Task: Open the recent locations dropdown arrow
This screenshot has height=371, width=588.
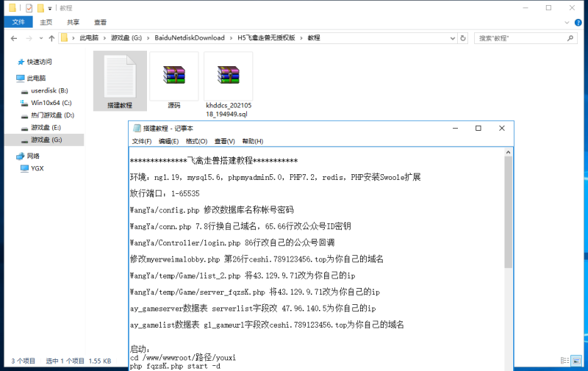Action: (x=41, y=38)
